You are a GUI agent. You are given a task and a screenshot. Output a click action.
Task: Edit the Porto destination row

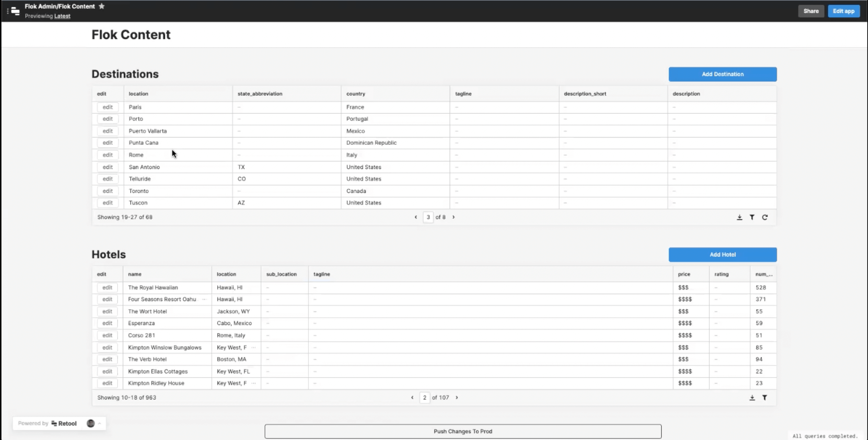click(108, 119)
